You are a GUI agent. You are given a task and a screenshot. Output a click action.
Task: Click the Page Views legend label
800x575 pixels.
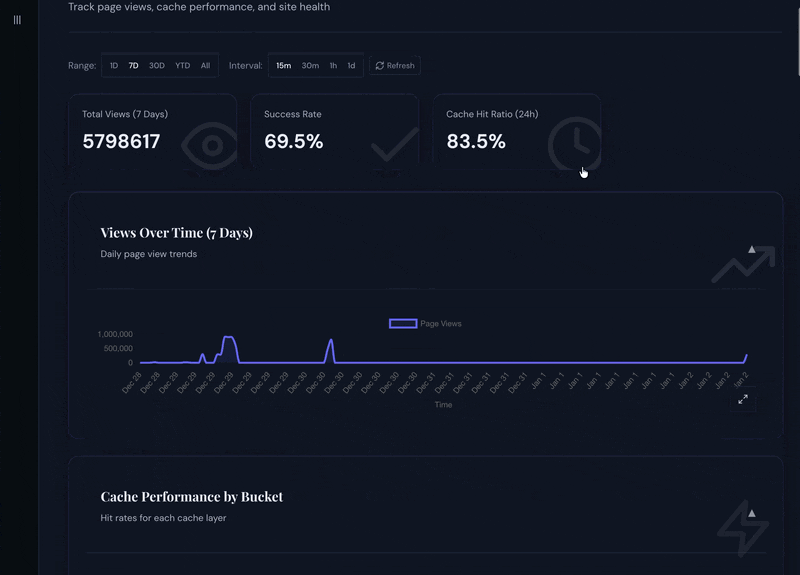441,323
